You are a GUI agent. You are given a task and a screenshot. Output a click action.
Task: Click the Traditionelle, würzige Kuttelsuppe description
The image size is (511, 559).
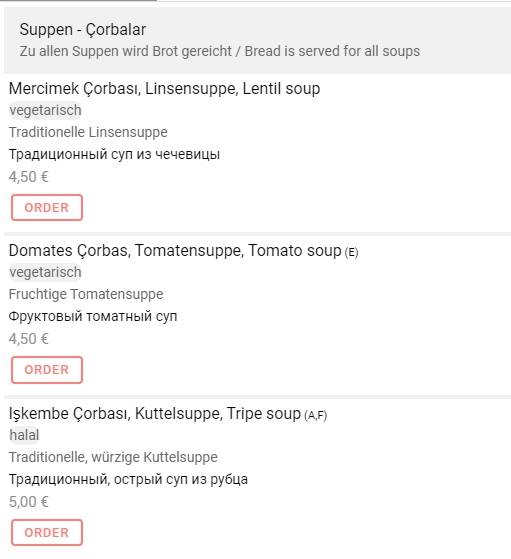pos(113,457)
